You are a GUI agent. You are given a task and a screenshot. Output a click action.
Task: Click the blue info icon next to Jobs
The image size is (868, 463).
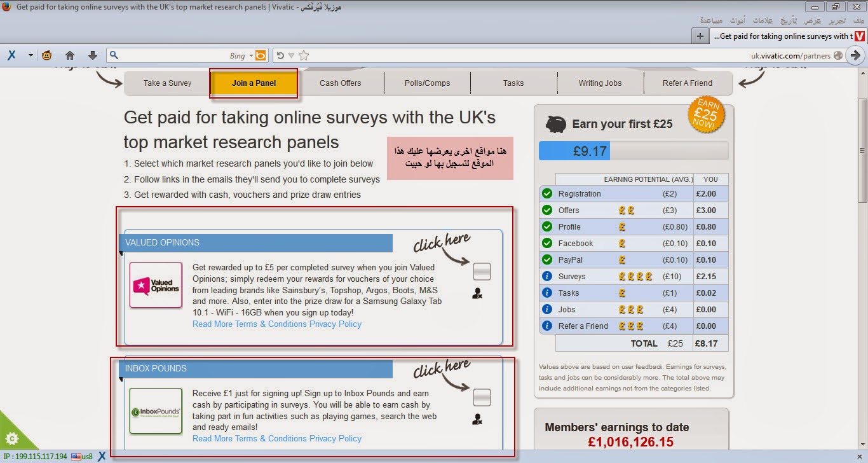pyautogui.click(x=546, y=309)
